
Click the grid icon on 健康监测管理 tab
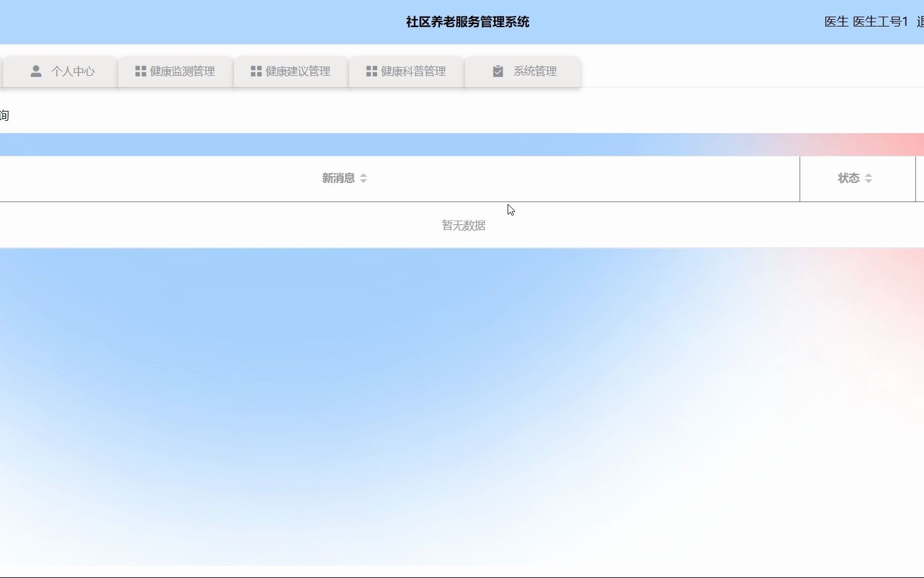pos(139,71)
